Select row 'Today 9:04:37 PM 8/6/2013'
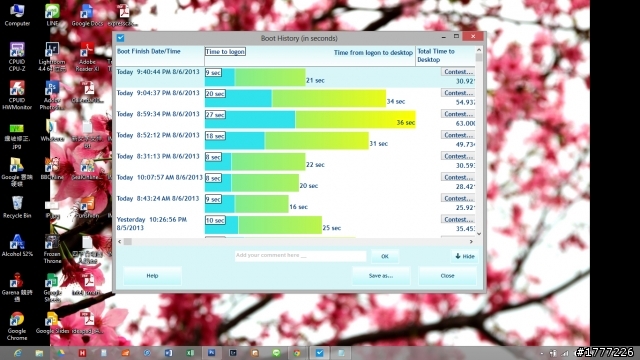This screenshot has height=360, width=640. tap(296, 98)
